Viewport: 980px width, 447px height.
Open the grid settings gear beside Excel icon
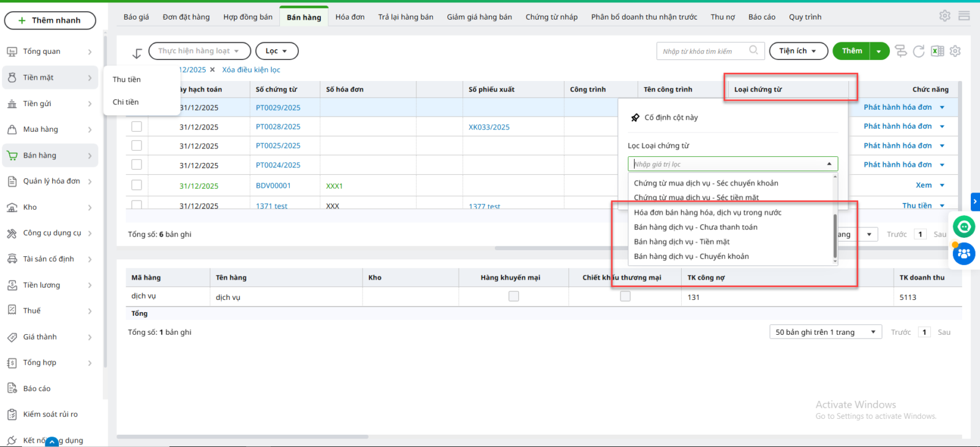click(955, 52)
